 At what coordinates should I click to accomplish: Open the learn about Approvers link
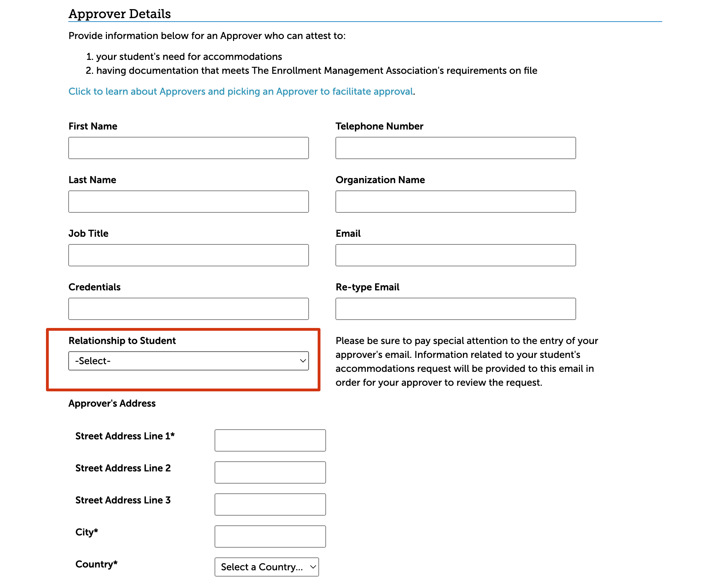tap(240, 92)
